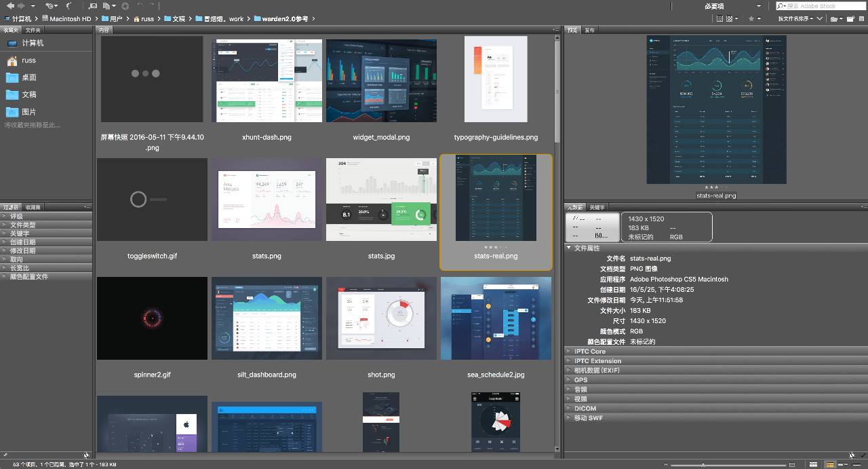The image size is (868, 469).
Task: Create a new folder icon
Action: [x=850, y=19]
